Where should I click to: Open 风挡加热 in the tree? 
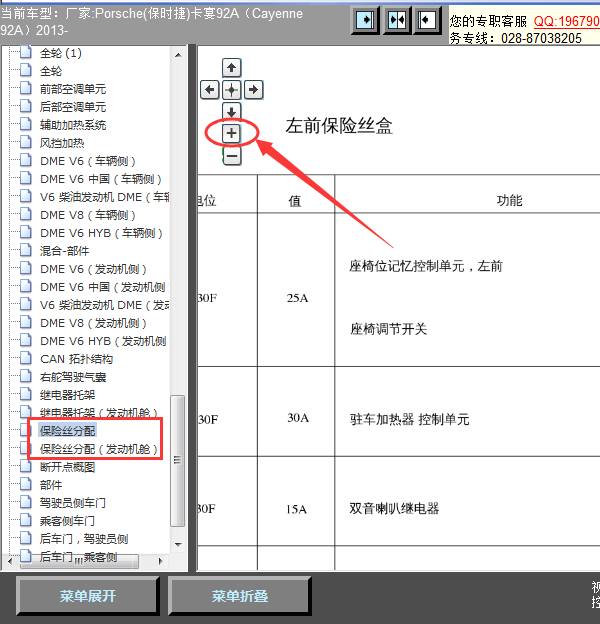(62, 143)
